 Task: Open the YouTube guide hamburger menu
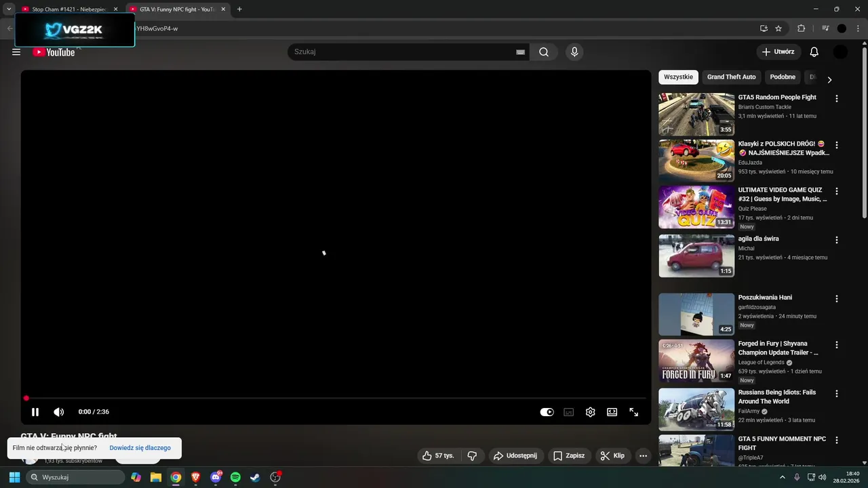coord(16,52)
